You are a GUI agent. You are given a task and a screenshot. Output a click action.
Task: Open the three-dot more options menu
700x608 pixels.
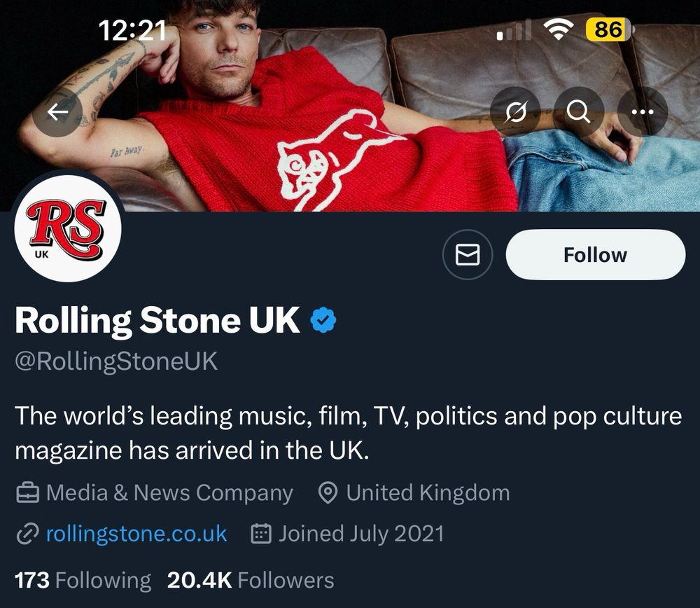pos(642,112)
